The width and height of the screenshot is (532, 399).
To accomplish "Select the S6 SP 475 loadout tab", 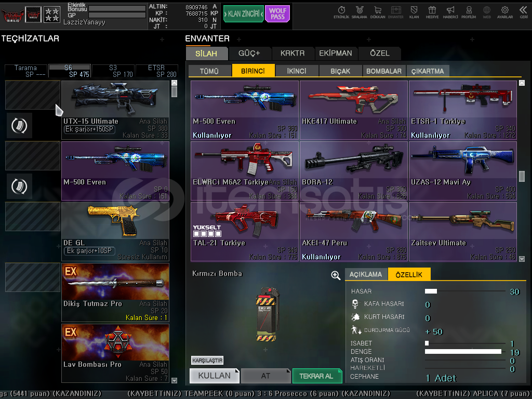I will [x=70, y=71].
